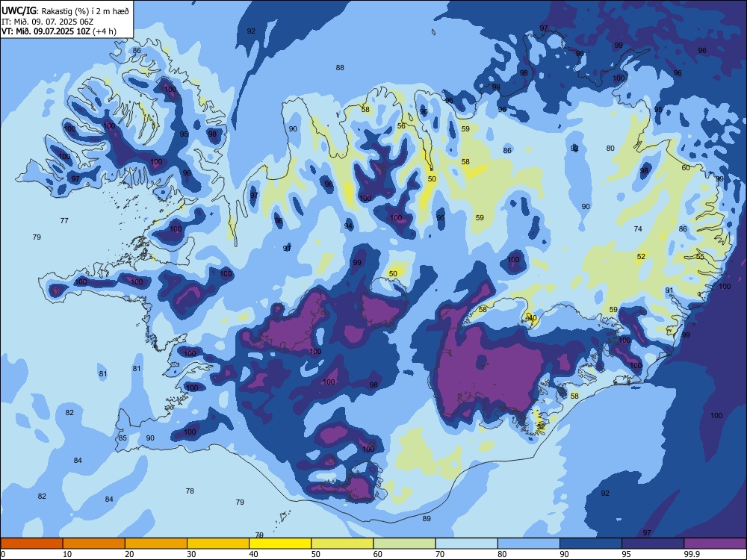Select the 20–30 amber legend swatch
This screenshot has width=747, height=560.
156,544
